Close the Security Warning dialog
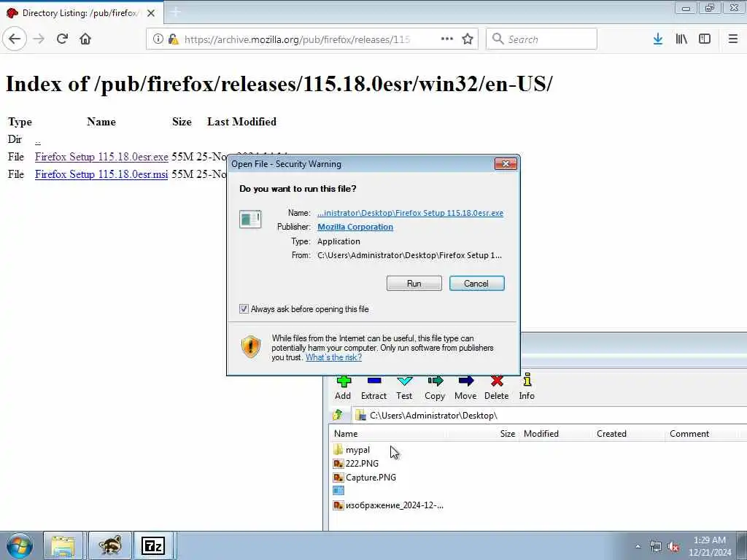This screenshot has height=560, width=747. tap(506, 164)
